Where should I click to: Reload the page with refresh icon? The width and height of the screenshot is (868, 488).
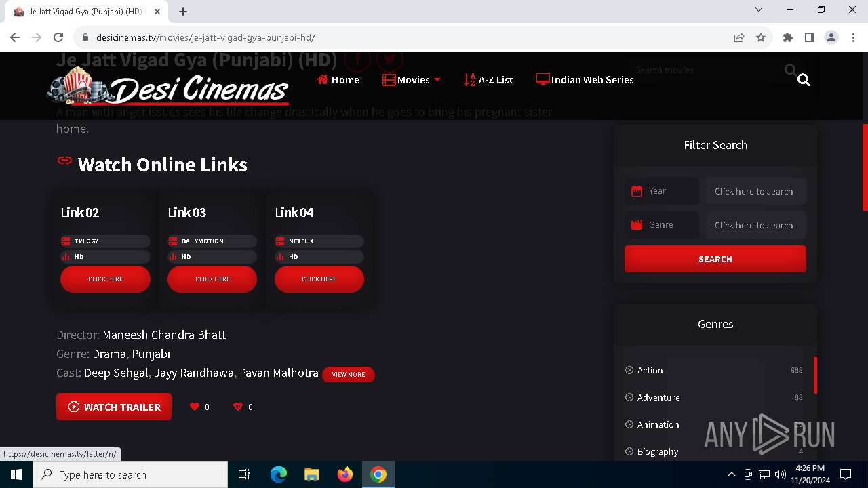[58, 38]
